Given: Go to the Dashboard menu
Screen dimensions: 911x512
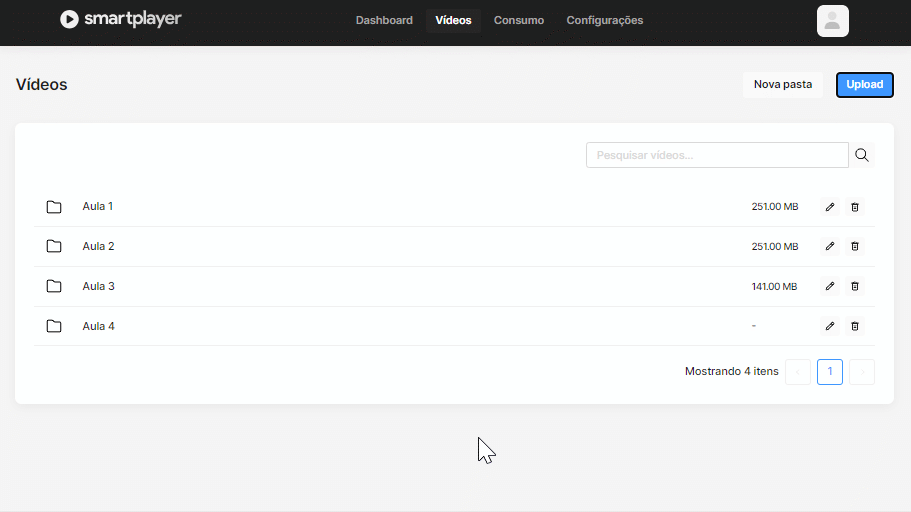Looking at the screenshot, I should pyautogui.click(x=384, y=20).
